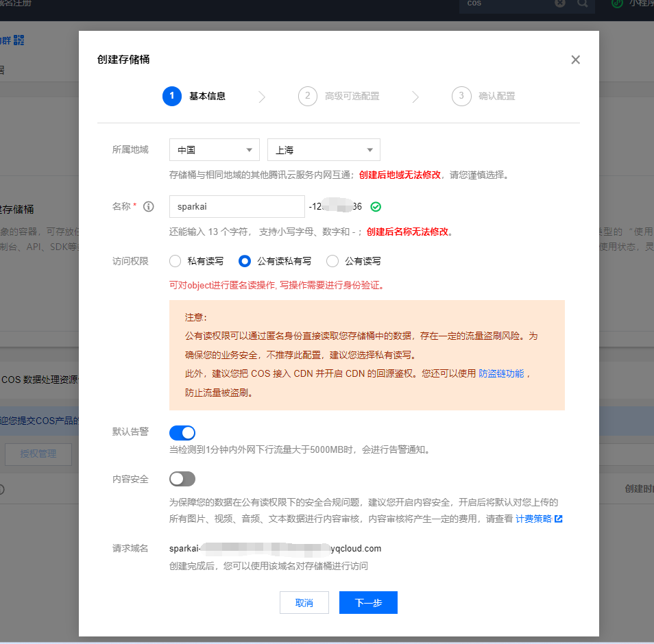The height and width of the screenshot is (644, 654).
Task: Click the search magnifier icon in top bar
Action: coord(582,4)
